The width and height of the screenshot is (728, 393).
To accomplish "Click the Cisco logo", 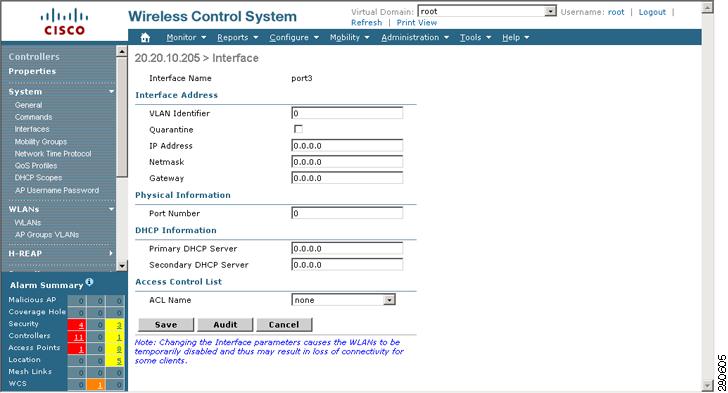I will coord(64,22).
